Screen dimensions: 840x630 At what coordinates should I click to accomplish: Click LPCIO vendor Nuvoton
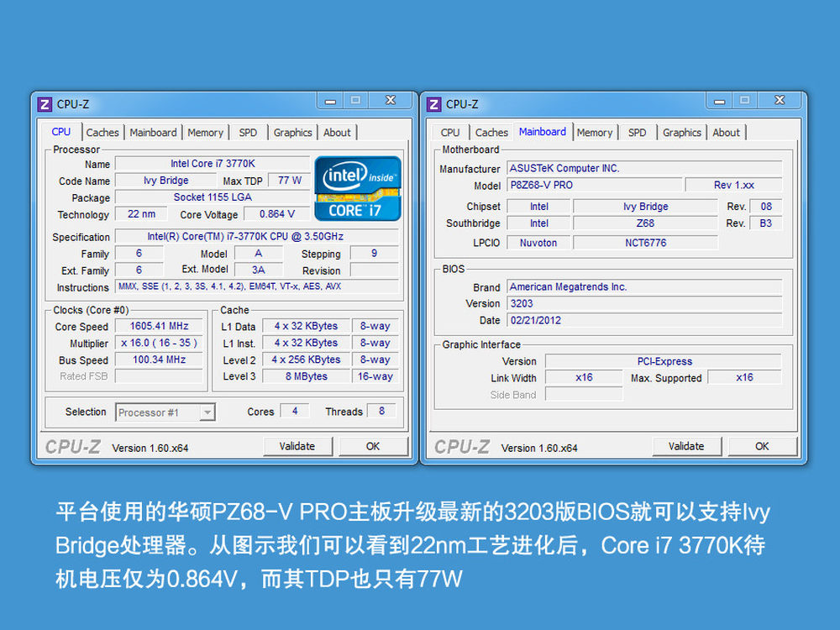[x=538, y=243]
